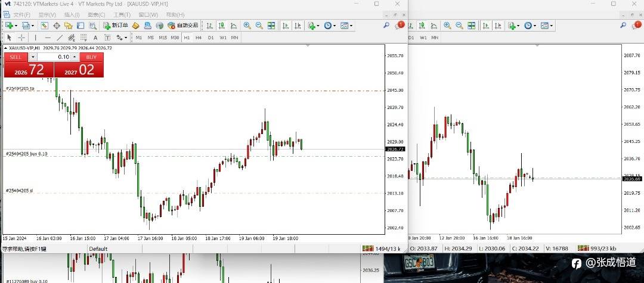Select the text label tool
This screenshot has width=644, height=283.
[107, 38]
